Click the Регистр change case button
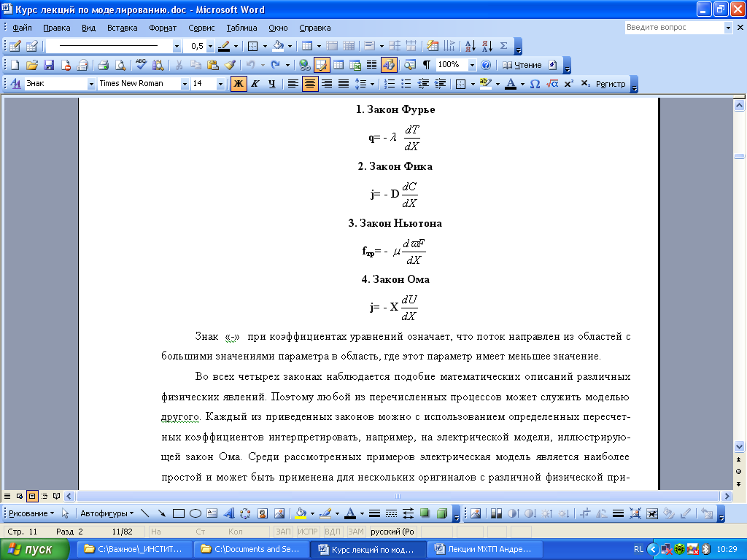The width and height of the screenshot is (747, 560). 611,84
